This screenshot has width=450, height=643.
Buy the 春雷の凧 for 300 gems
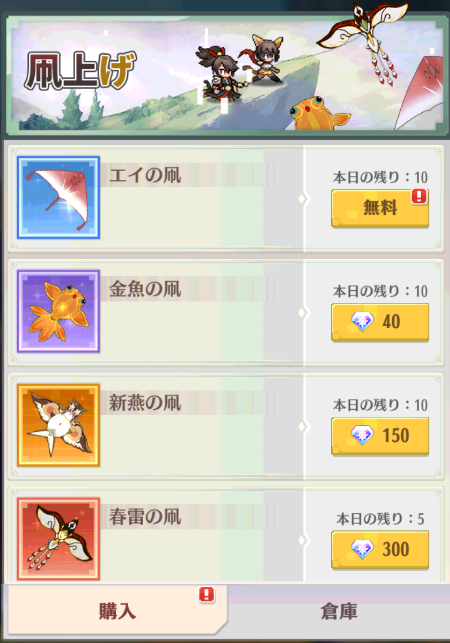(380, 550)
